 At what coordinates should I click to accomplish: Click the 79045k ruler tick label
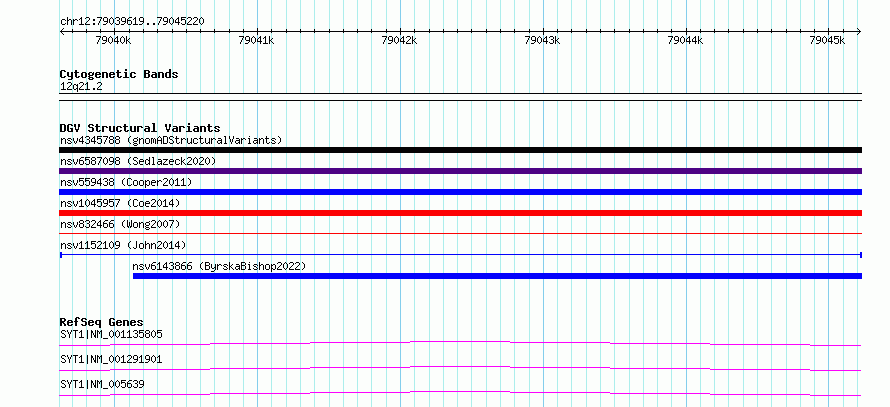click(828, 40)
